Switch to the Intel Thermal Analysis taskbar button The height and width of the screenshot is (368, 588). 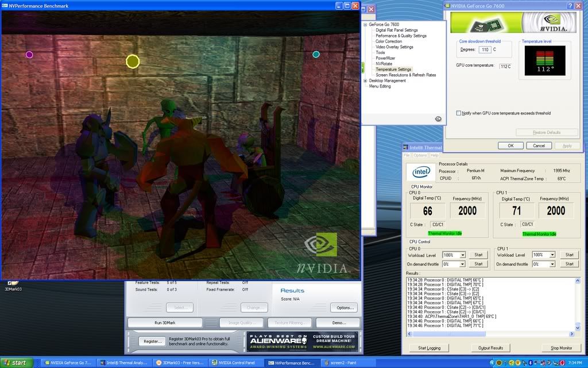125,363
